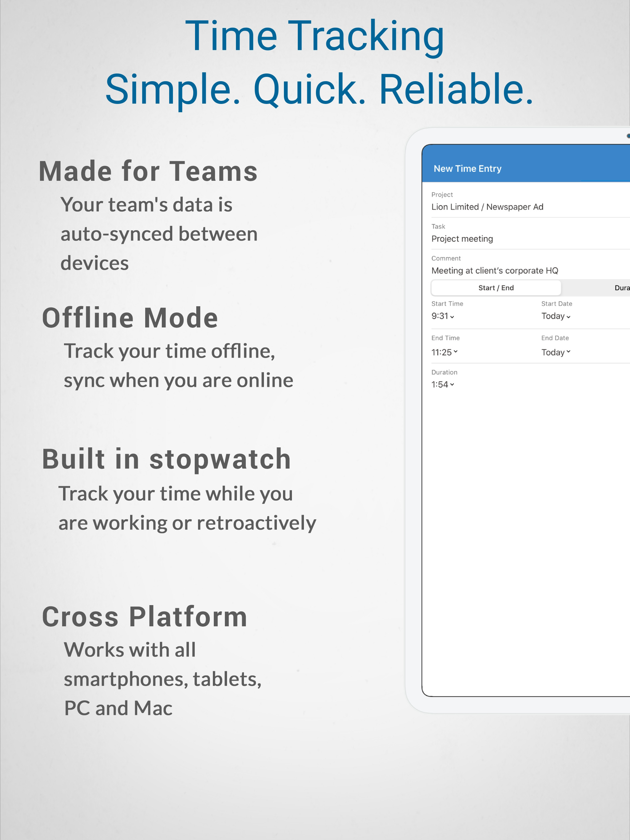Open the Duration 1:54 dropdown
Image resolution: width=630 pixels, height=840 pixels.
(443, 384)
